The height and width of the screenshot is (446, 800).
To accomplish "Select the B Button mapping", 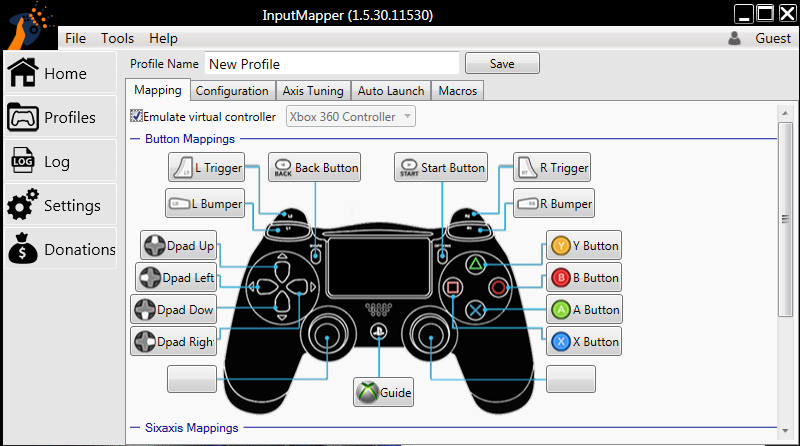I will coord(584,277).
